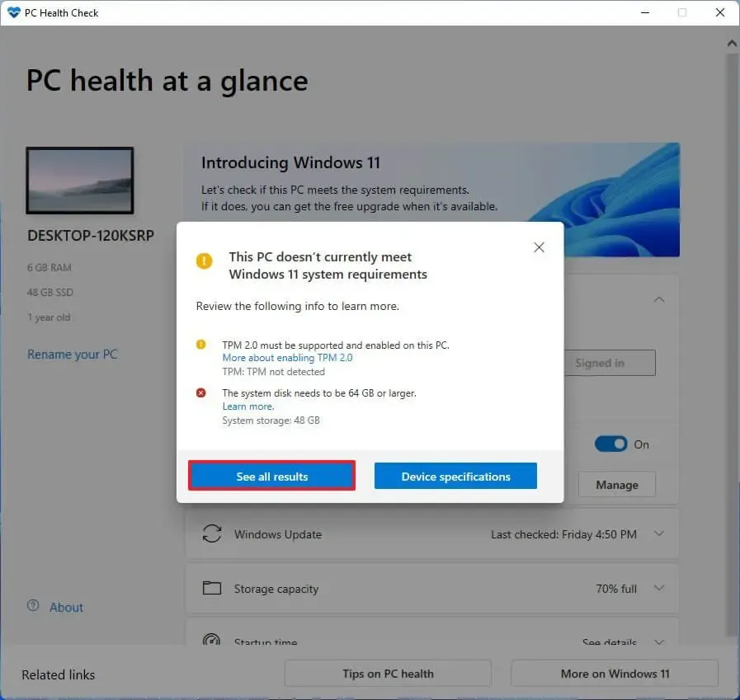740x700 pixels.
Task: Collapse the signed-in account section
Action: coord(658,299)
